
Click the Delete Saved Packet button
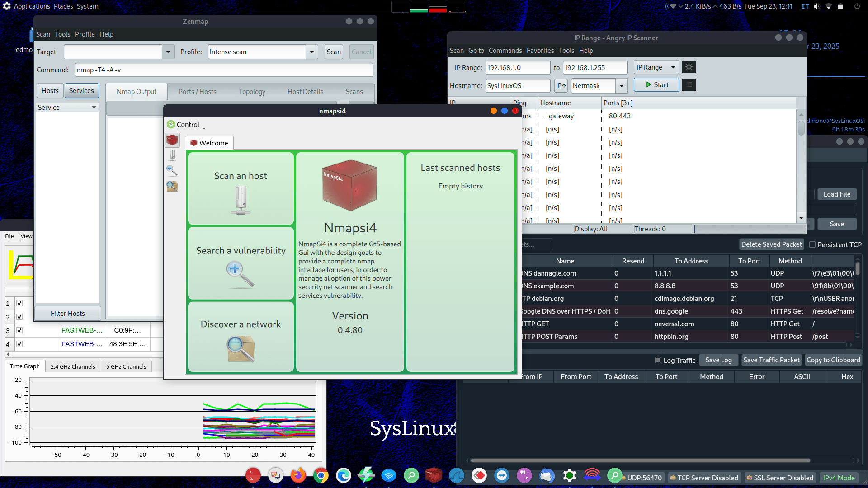tap(771, 244)
